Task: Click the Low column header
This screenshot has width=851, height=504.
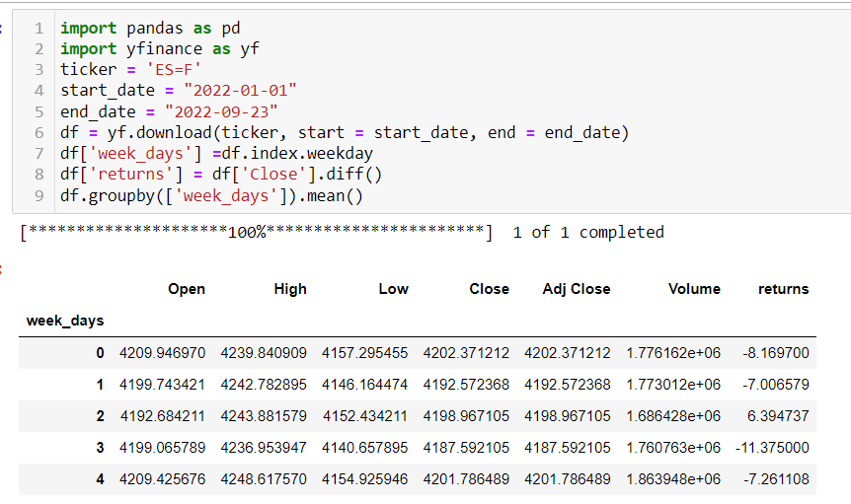Action: (394, 289)
